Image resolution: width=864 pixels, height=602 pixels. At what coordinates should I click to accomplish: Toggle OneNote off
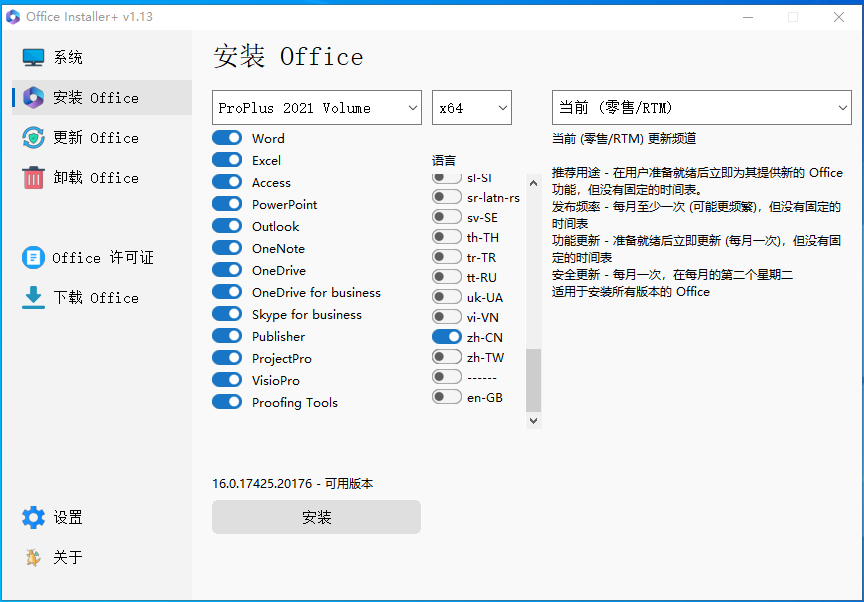227,248
